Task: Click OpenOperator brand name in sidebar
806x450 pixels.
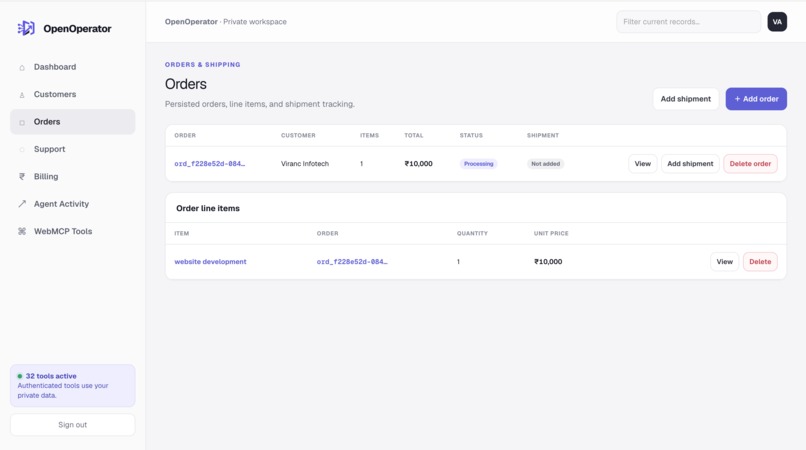Action: pyautogui.click(x=77, y=29)
